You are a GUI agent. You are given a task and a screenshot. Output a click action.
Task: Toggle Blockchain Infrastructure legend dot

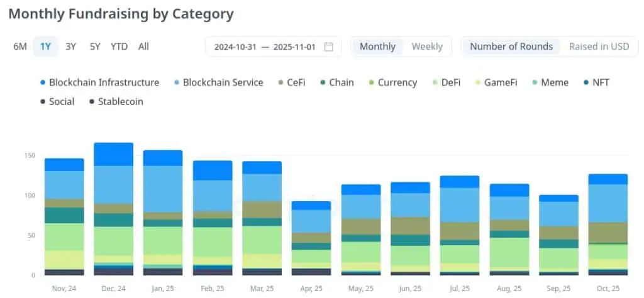[x=43, y=83]
